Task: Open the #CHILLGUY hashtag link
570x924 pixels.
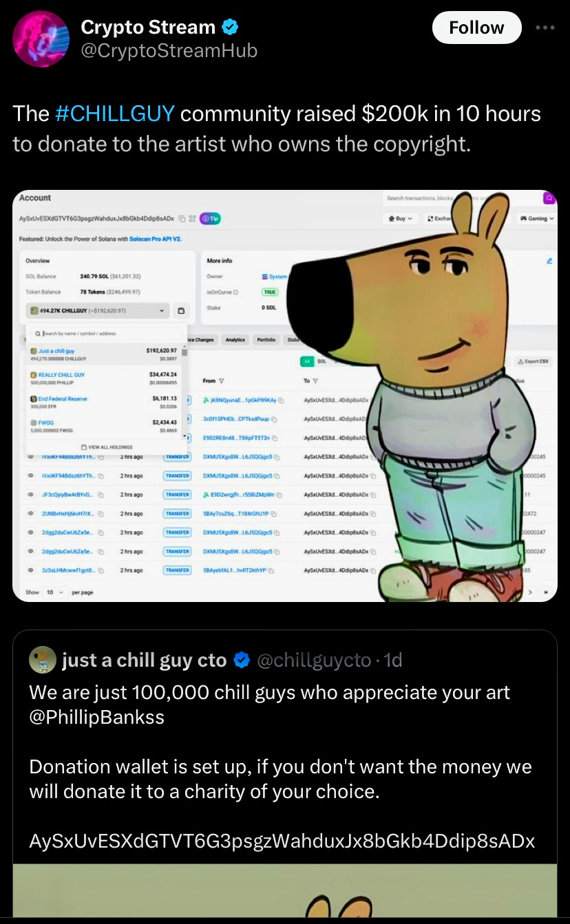Action: pyautogui.click(x=114, y=114)
